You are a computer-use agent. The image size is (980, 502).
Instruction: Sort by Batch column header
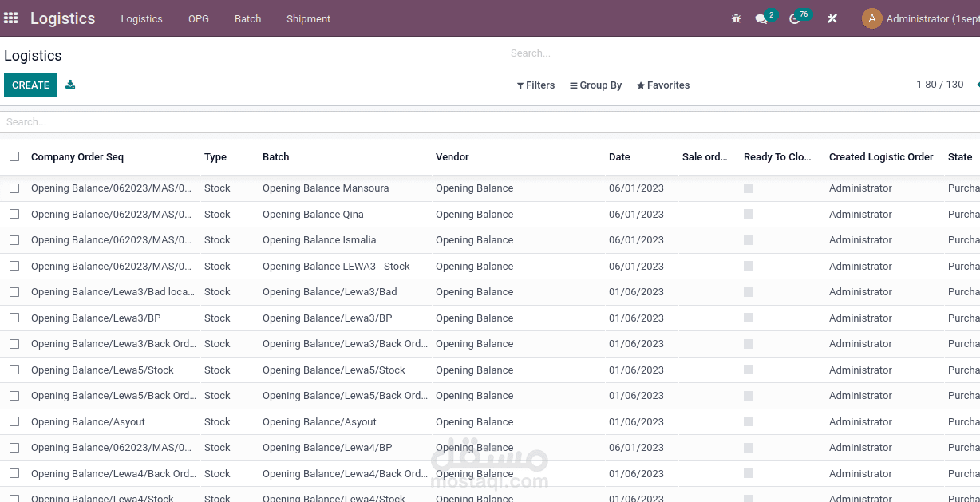click(276, 157)
